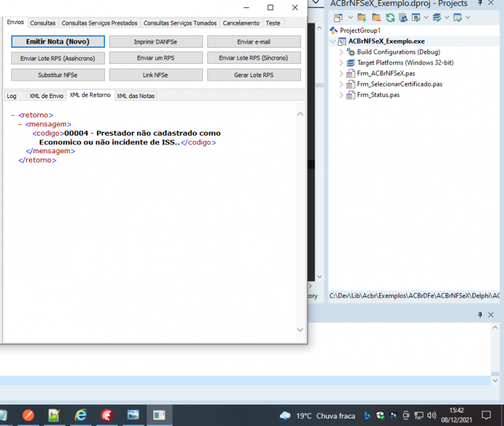This screenshot has height=426, width=504.
Task: Click the remove project folder icon
Action: click(376, 17)
